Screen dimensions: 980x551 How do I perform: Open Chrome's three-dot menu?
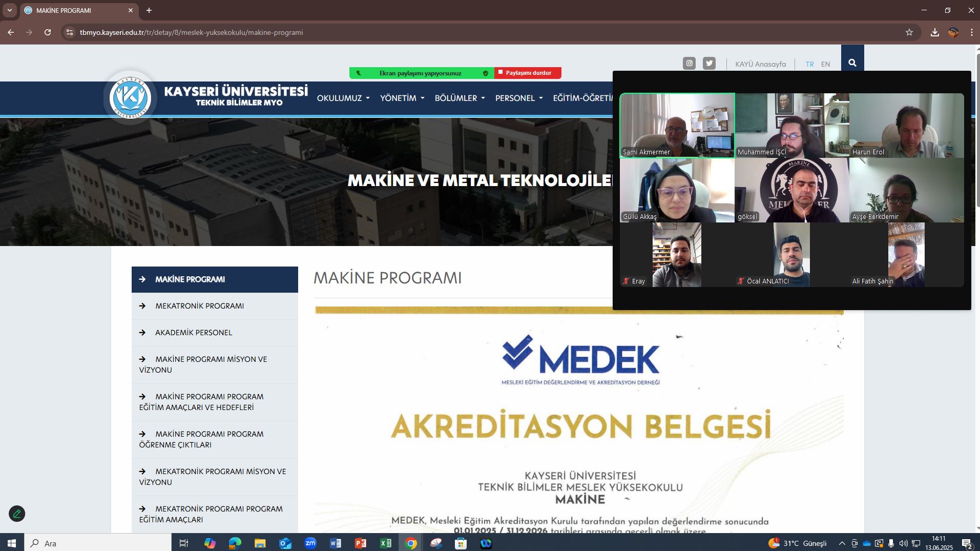(x=971, y=32)
